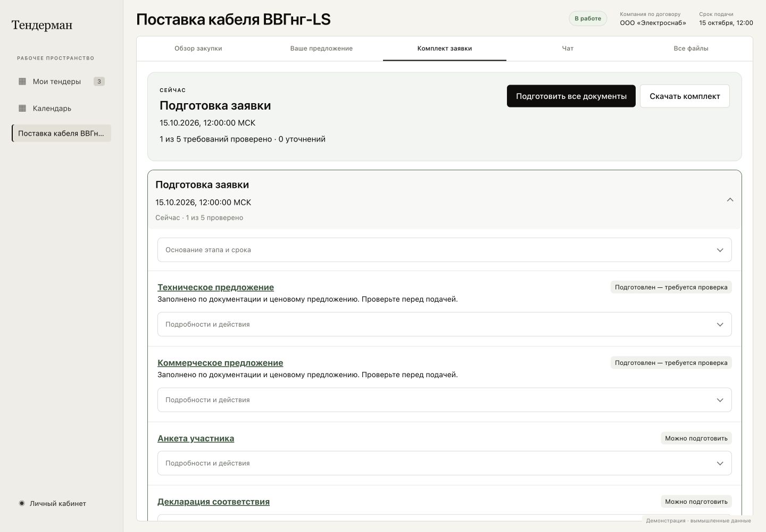Open Календарь in sidebar
The height and width of the screenshot is (532, 766).
[61, 108]
